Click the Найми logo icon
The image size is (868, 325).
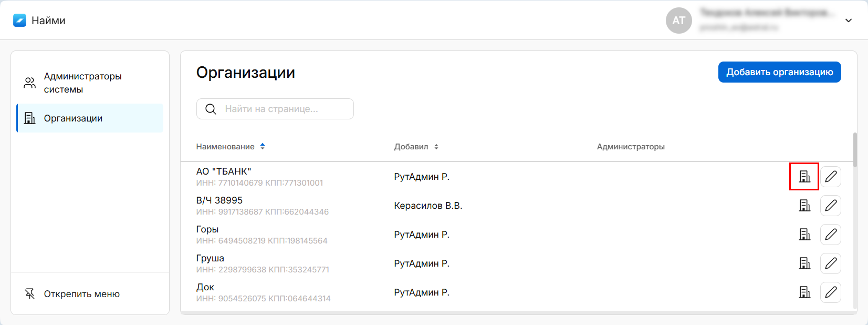coord(19,21)
